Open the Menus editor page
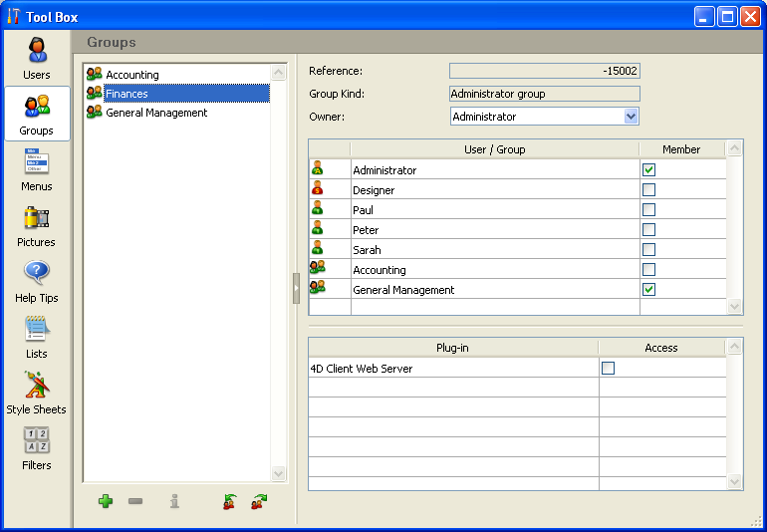This screenshot has height=532, width=767. pos(37,168)
